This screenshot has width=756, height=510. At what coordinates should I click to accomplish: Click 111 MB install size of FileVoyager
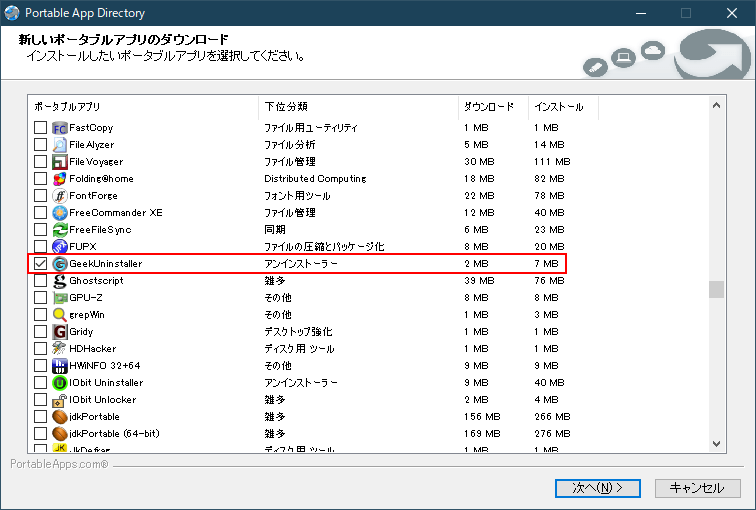coord(552,161)
